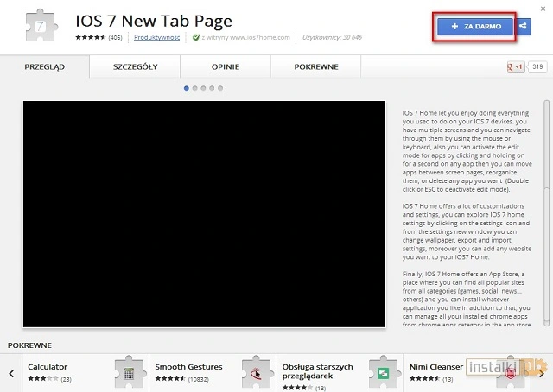
Task: Click the star rating in the header
Action: 91,37
